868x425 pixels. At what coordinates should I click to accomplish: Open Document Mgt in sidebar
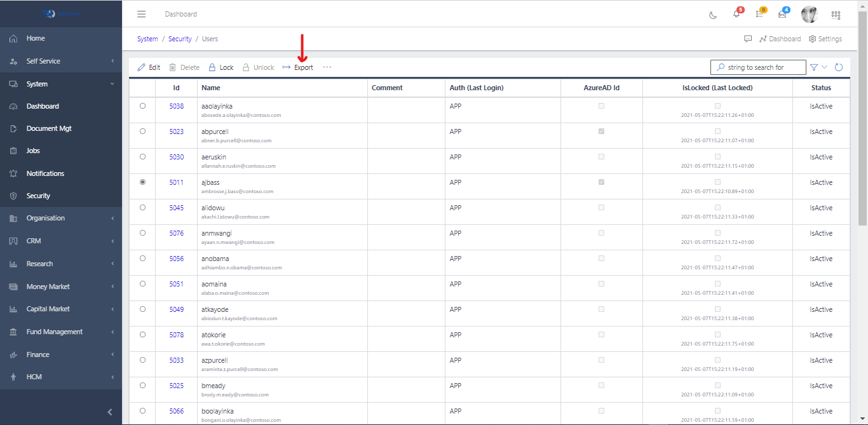coord(49,128)
